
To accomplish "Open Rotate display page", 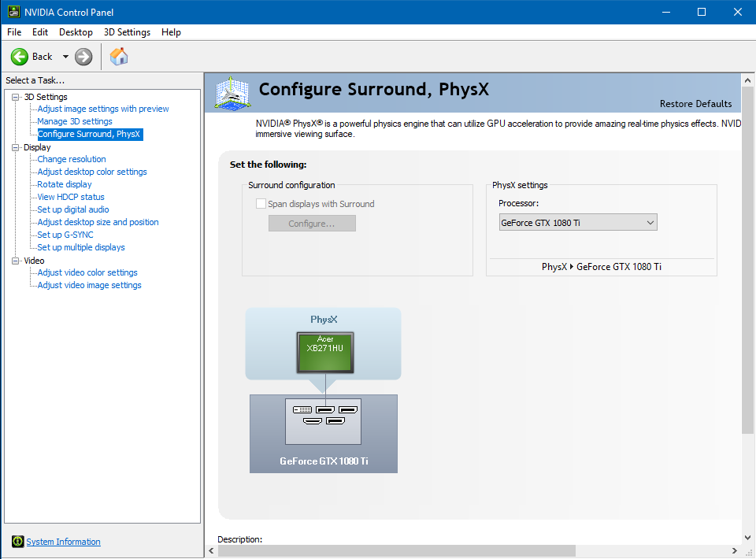I will [64, 184].
